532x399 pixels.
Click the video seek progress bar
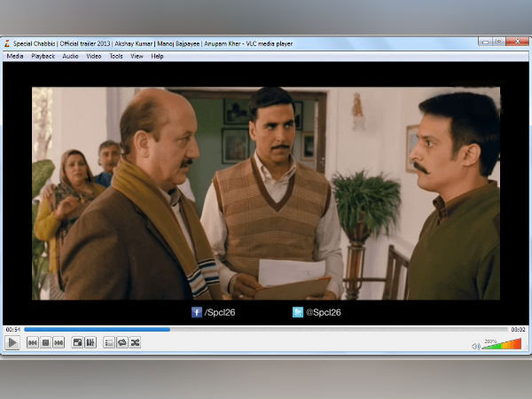pyautogui.click(x=266, y=329)
